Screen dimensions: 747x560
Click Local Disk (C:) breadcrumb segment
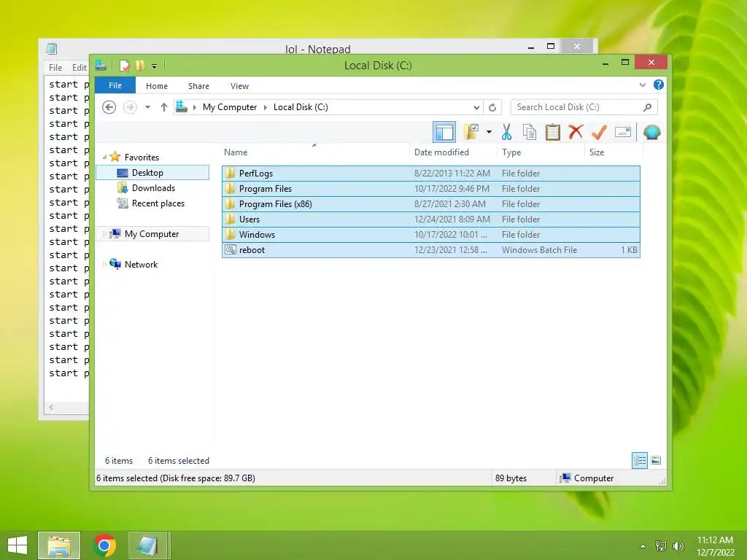tap(301, 107)
